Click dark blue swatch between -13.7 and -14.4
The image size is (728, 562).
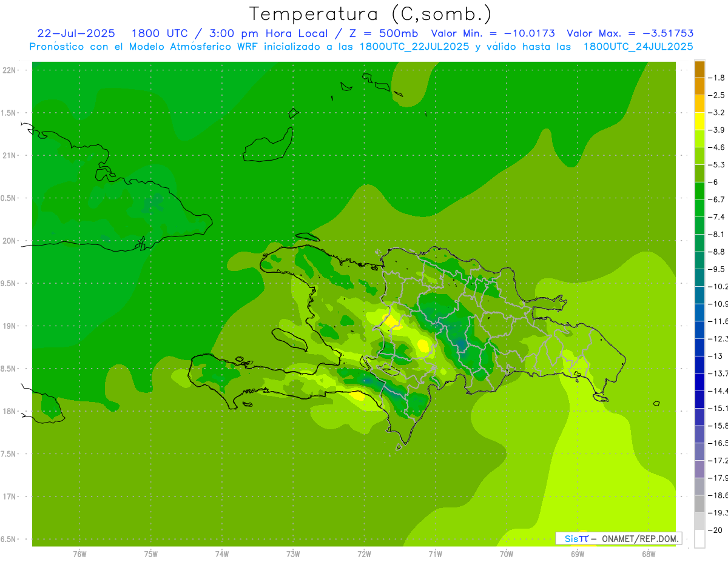[x=699, y=382]
